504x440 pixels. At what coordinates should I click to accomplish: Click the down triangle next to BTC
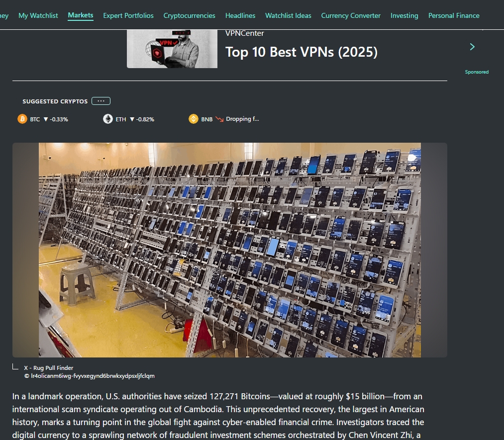pyautogui.click(x=46, y=119)
